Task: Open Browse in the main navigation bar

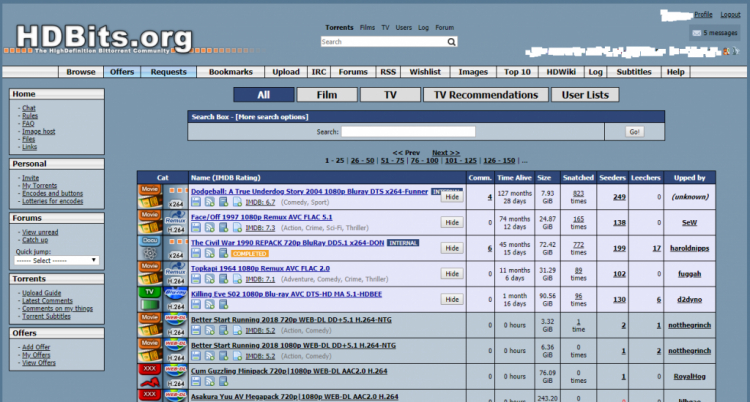Action: (x=81, y=72)
